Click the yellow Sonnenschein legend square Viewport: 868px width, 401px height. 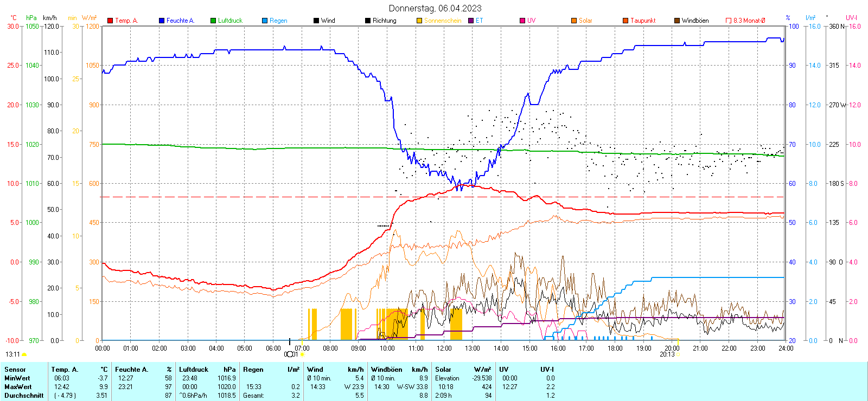tap(419, 21)
